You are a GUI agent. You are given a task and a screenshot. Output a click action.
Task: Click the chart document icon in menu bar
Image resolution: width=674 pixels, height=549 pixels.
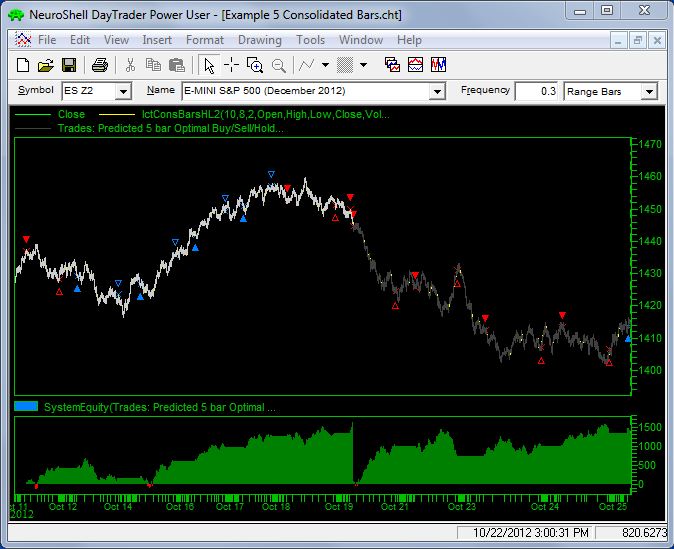23,40
